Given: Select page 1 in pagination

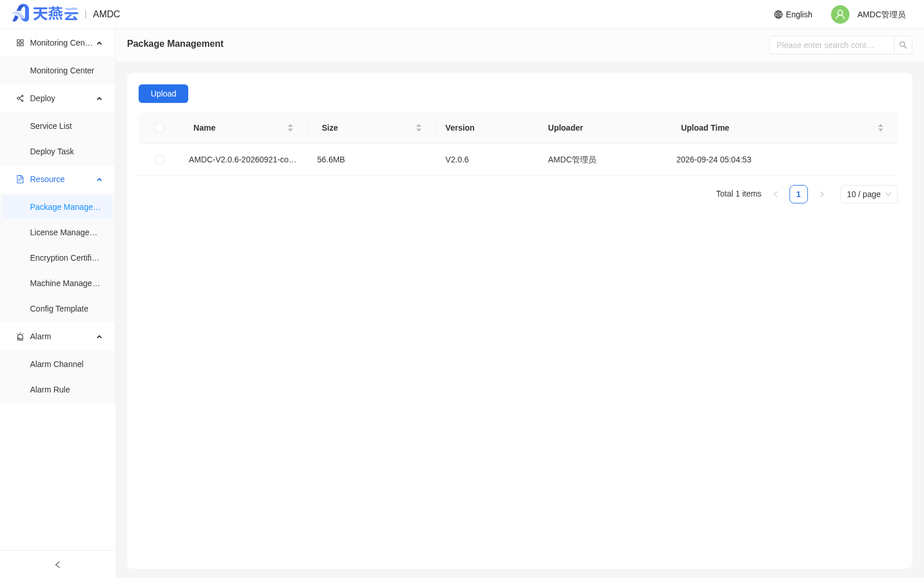Looking at the screenshot, I should click(799, 194).
